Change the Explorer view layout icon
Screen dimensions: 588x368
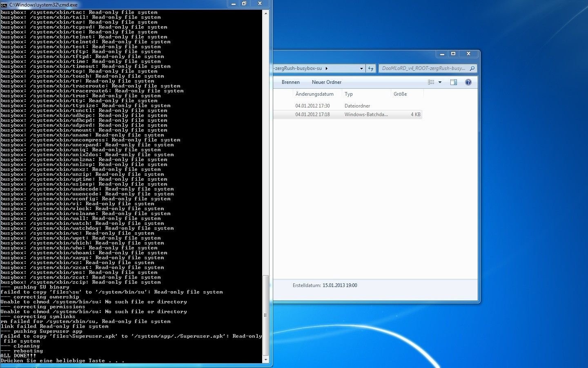pyautogui.click(x=431, y=82)
